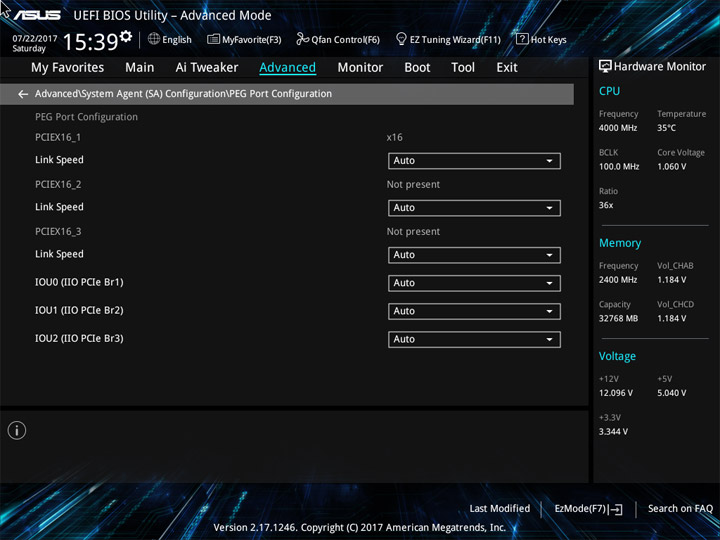
Task: Click the settings gear beside the clock
Action: (126, 36)
